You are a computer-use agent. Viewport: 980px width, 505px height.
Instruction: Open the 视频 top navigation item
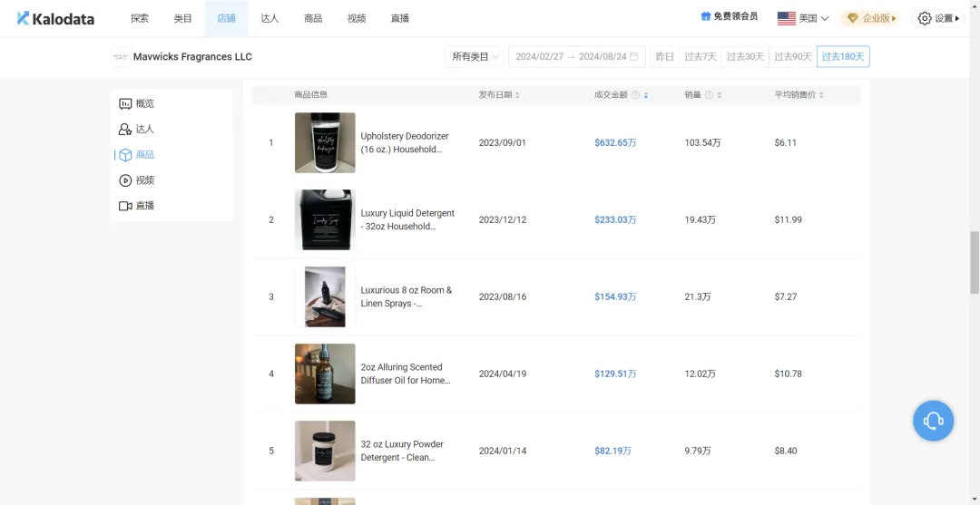point(357,19)
